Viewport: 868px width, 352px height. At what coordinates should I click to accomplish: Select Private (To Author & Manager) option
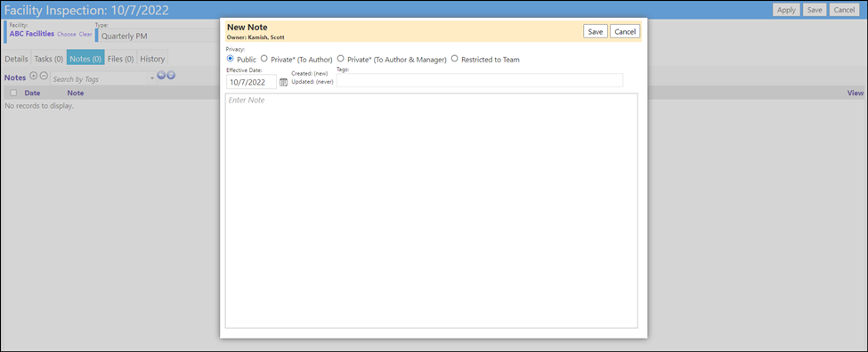[340, 58]
